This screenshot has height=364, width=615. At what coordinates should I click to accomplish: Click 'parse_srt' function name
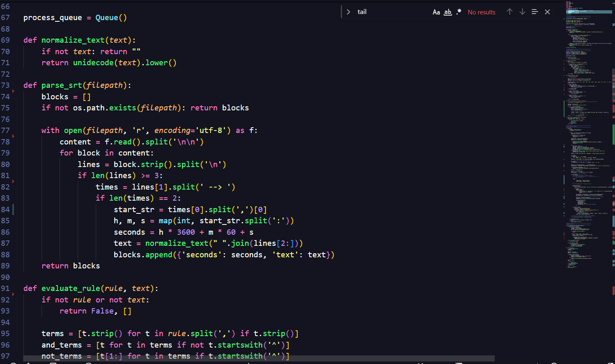pyautogui.click(x=62, y=85)
